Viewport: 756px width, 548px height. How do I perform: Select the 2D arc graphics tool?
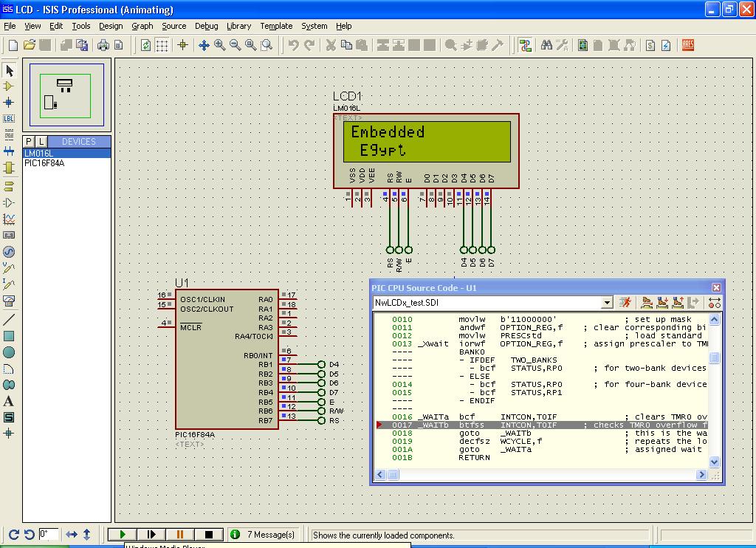(x=9, y=369)
